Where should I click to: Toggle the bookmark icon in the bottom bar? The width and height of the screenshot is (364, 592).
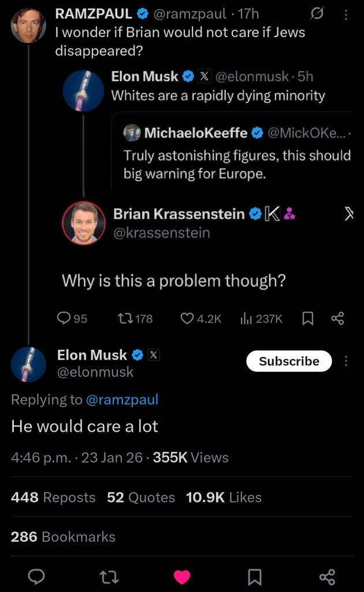pos(254,576)
